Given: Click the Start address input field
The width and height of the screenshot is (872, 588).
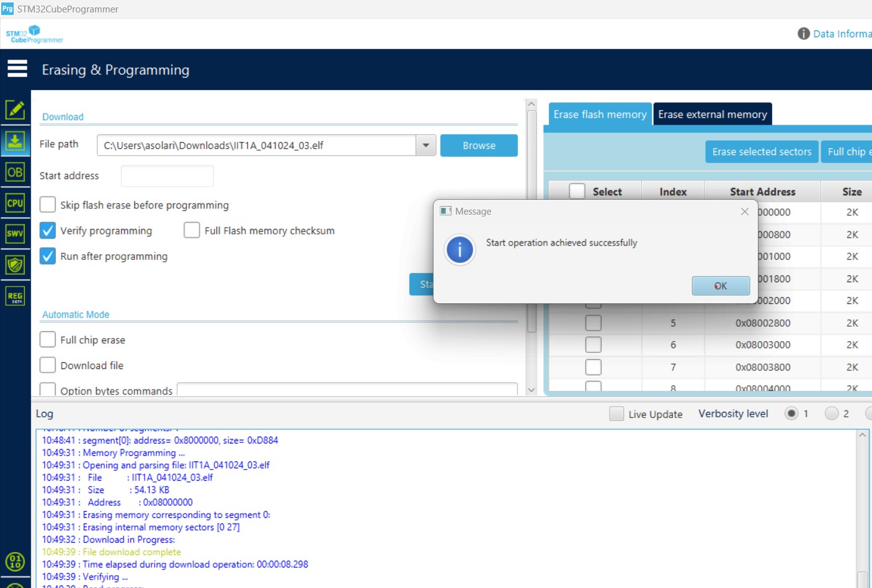Looking at the screenshot, I should pyautogui.click(x=167, y=176).
